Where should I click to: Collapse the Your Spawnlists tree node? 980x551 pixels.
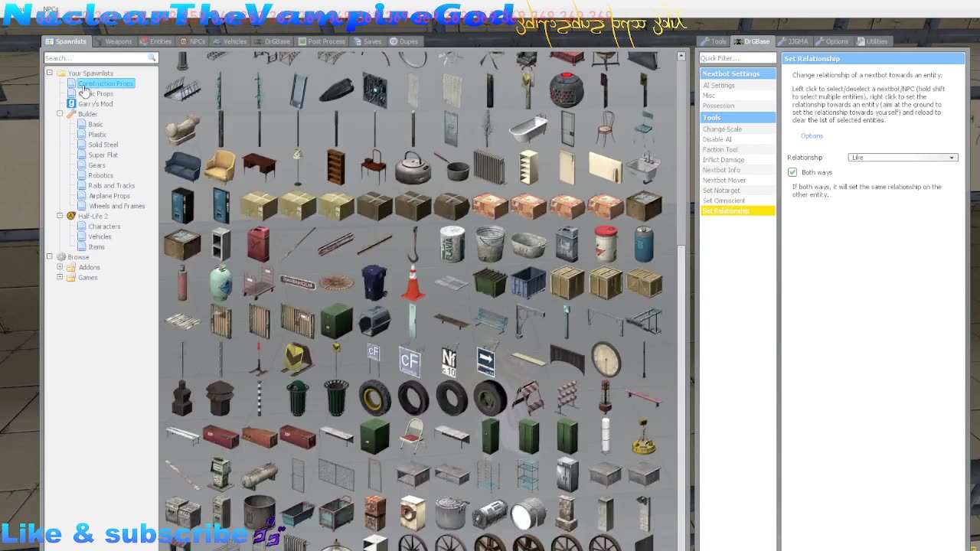click(49, 73)
